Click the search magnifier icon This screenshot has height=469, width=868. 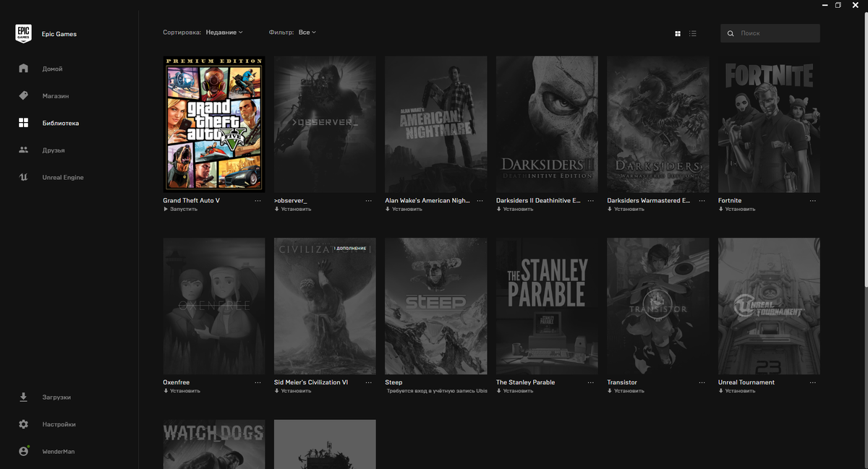[731, 33]
